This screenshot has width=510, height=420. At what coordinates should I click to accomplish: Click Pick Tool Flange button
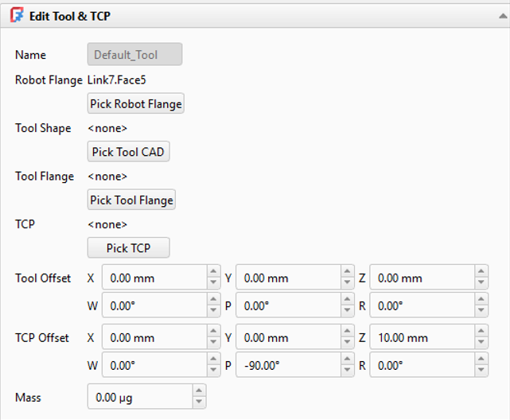(x=131, y=200)
